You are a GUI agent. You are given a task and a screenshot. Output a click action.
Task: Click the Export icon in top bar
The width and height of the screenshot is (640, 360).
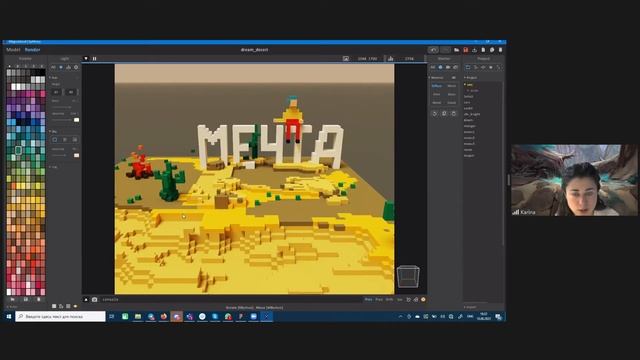tap(474, 50)
